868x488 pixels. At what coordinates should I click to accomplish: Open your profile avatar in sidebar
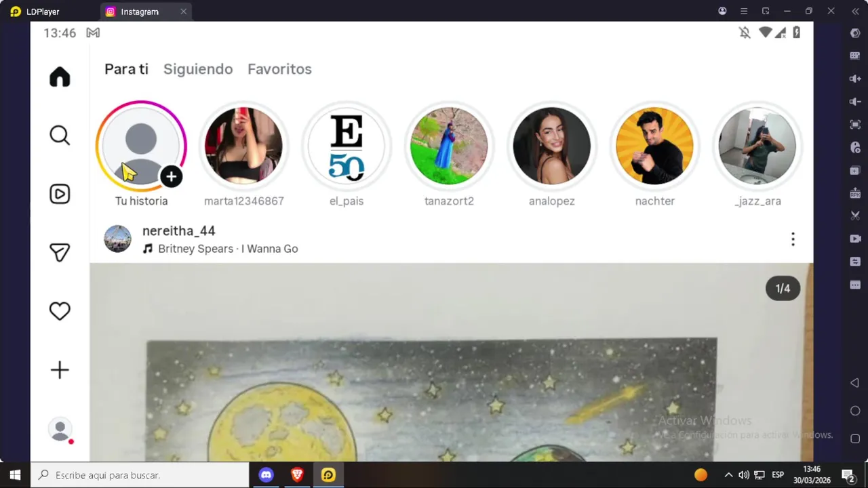[x=60, y=430]
